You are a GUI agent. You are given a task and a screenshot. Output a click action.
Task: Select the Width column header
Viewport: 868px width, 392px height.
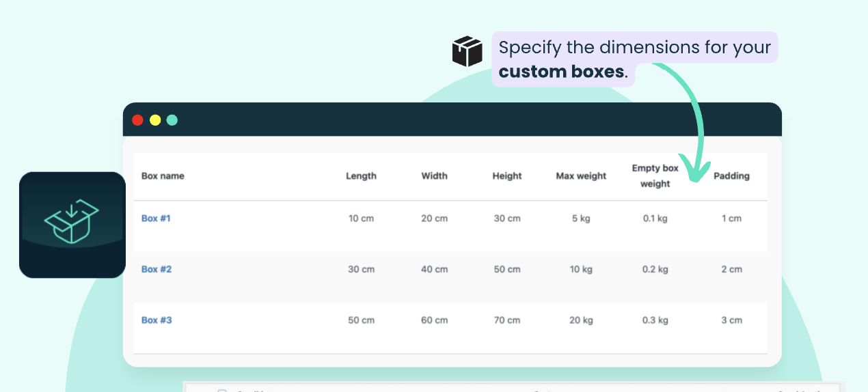click(x=434, y=176)
